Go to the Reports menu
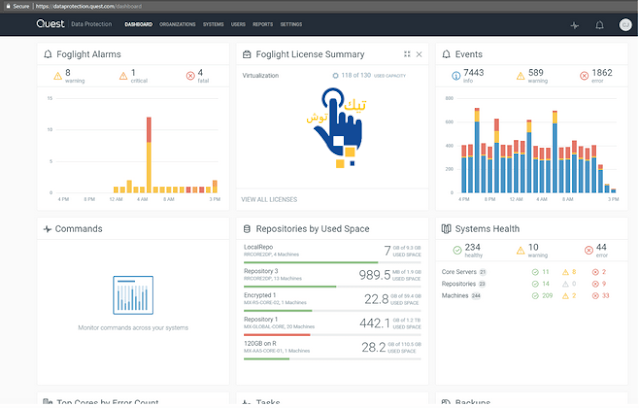 point(263,24)
